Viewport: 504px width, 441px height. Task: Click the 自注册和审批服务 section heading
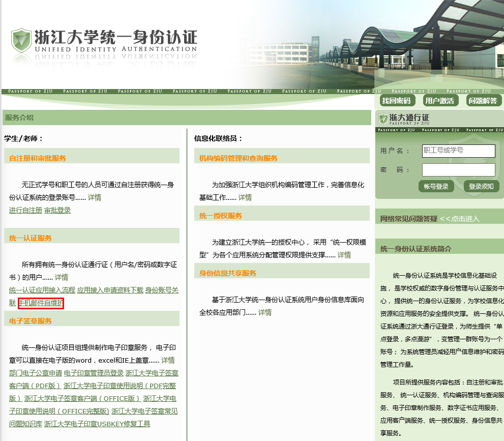38,158
